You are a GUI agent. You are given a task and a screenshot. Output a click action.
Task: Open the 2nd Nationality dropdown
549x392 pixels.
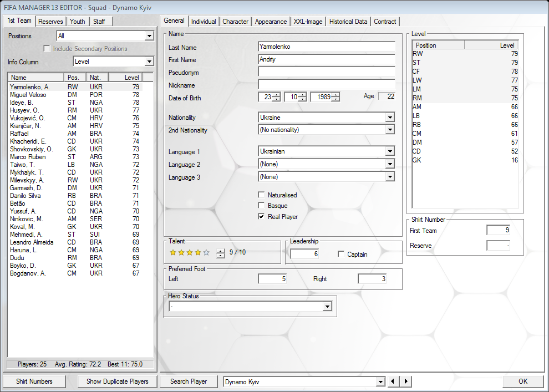point(390,130)
